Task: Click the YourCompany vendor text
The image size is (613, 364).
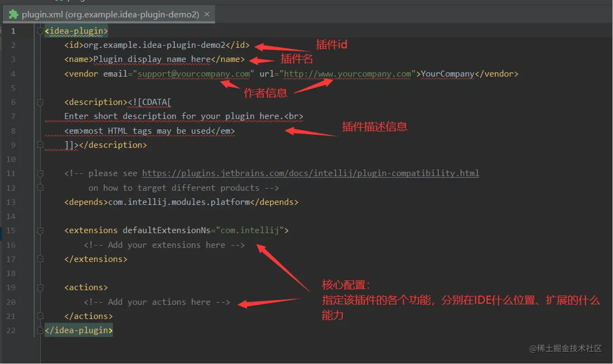Action: click(448, 74)
